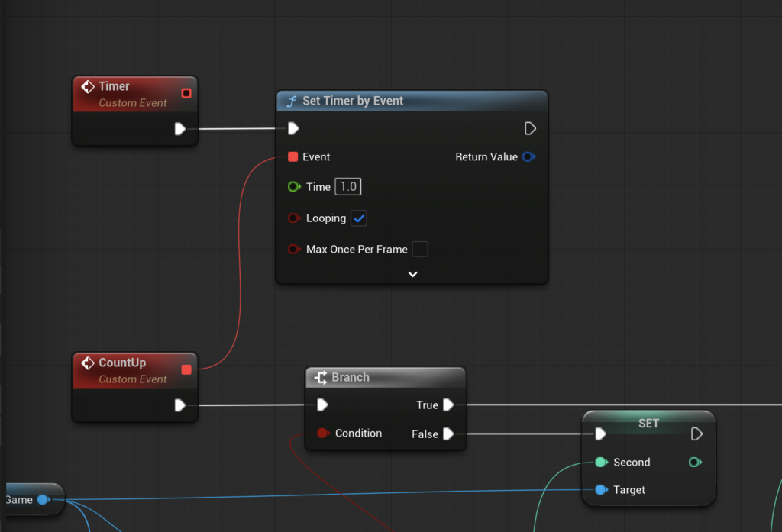Image resolution: width=782 pixels, height=532 pixels.
Task: Click the Time value field showing 1.0
Action: pyautogui.click(x=348, y=187)
